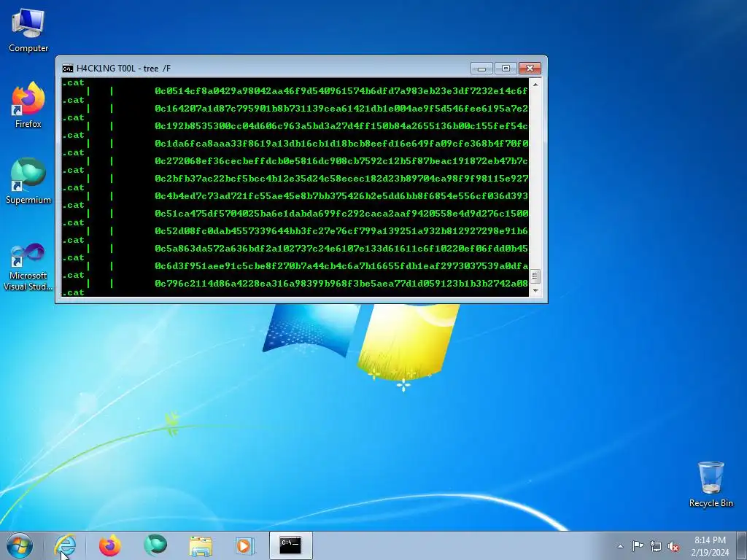
Task: Launch Internet Explorer from the taskbar
Action: (x=65, y=545)
